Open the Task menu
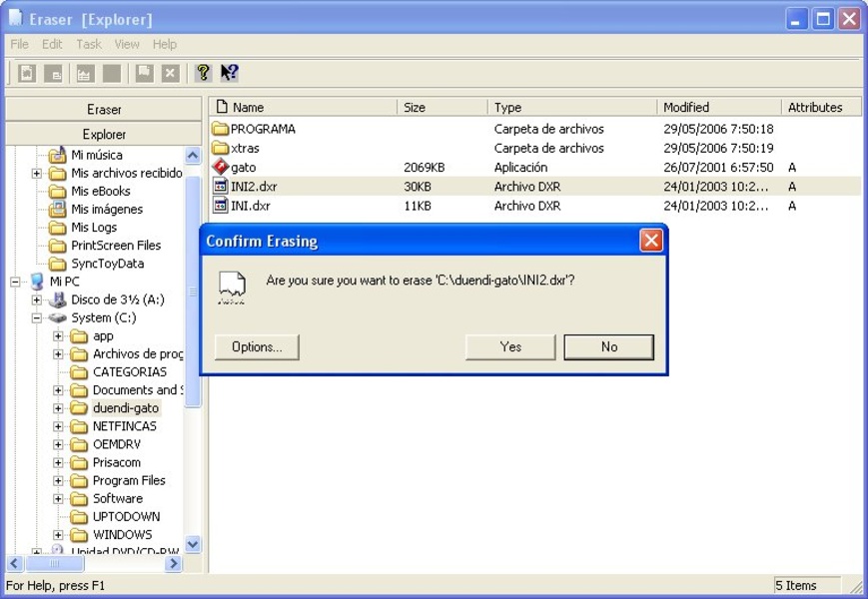The height and width of the screenshot is (599, 868). click(x=89, y=44)
